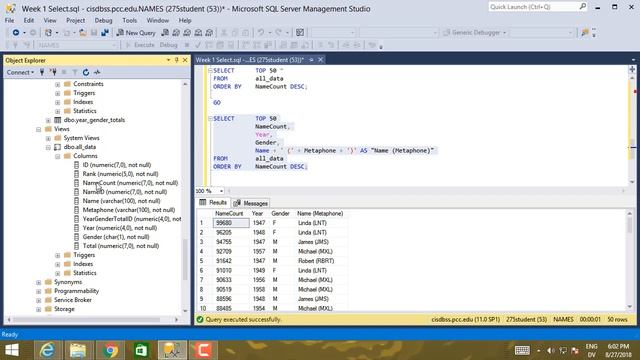Click the Save All icon in toolbar
The width and height of the screenshot is (640, 360).
(105, 33)
